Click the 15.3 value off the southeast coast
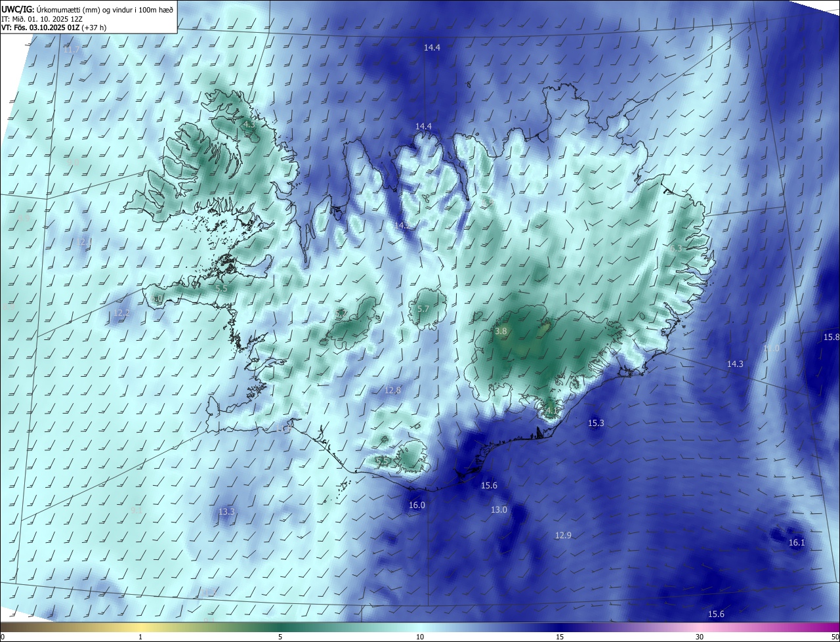 coord(596,423)
